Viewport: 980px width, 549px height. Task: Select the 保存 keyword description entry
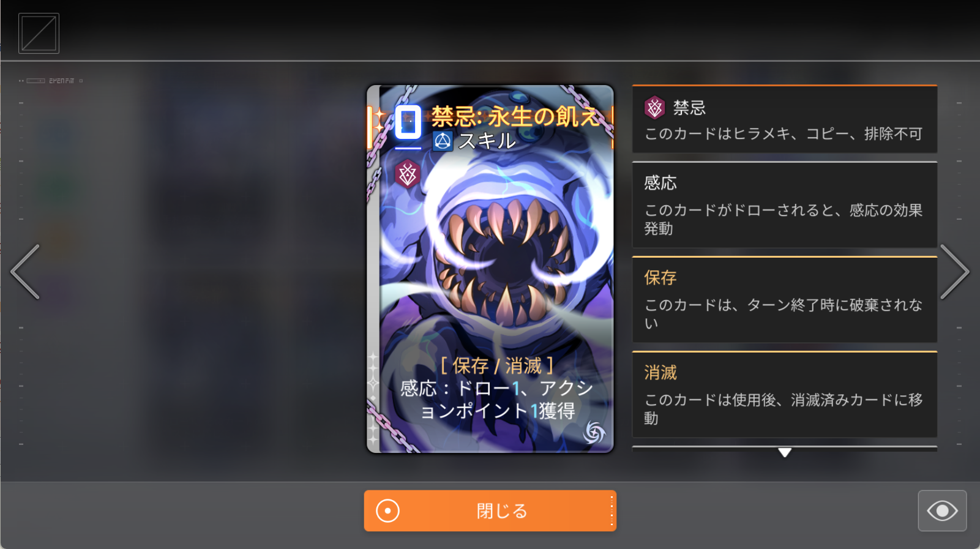pos(785,299)
